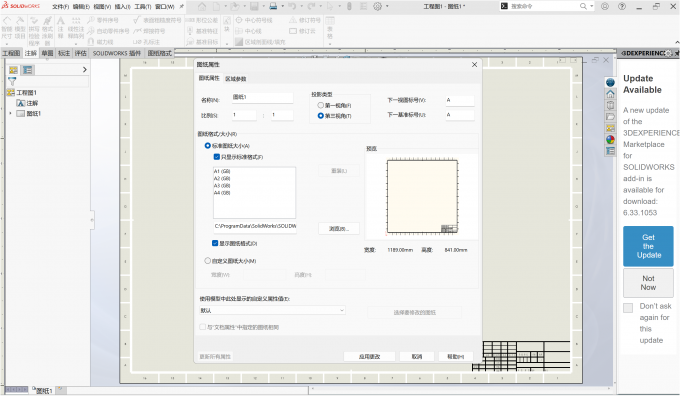Click the Not Now button
This screenshot has height=396, width=680.
648,283
